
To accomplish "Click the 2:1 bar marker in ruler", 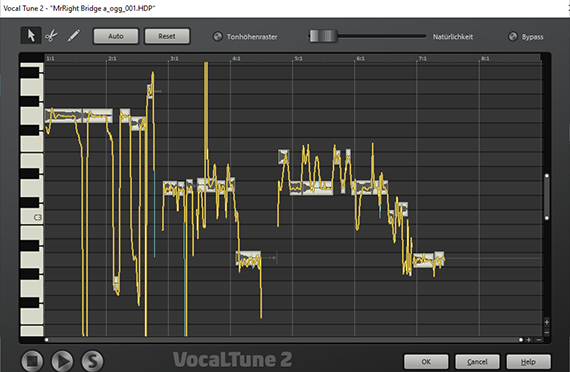I will [112, 59].
